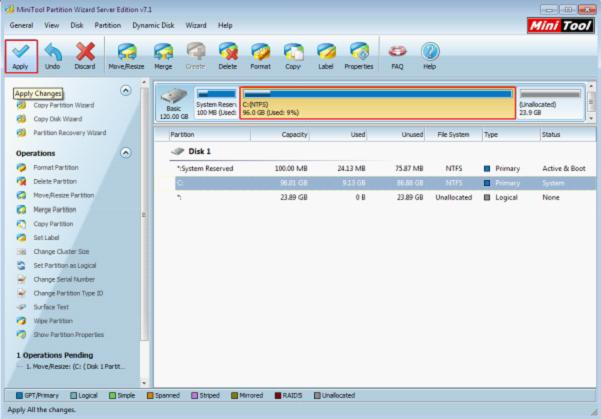Choose Delete Partition in Operations
The height and width of the screenshot is (419, 601).
[46, 181]
